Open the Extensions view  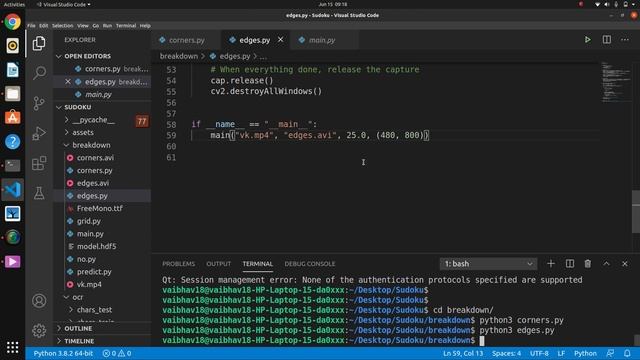pyautogui.click(x=39, y=163)
